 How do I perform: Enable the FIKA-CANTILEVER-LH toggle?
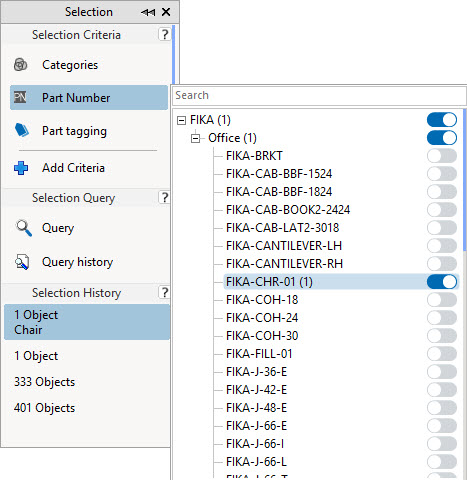coord(442,246)
